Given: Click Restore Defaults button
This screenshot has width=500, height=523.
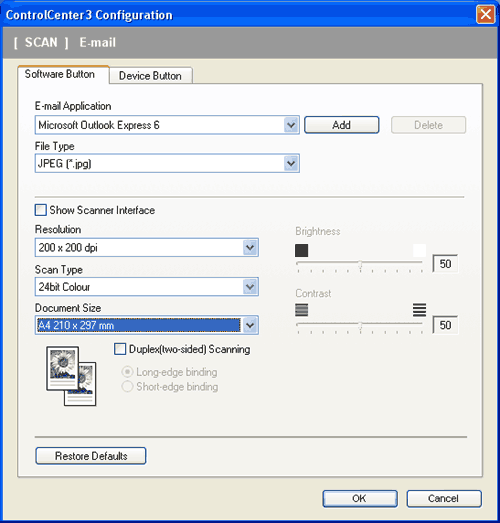Looking at the screenshot, I should (x=91, y=456).
